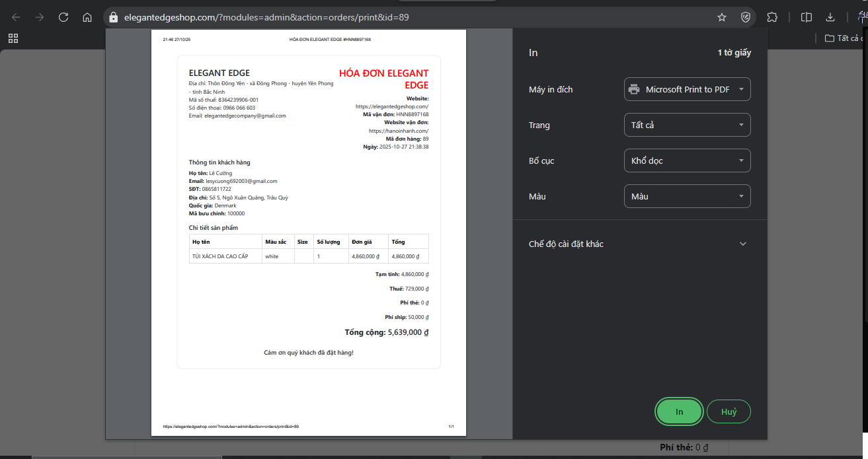Open the apps grid in the bookmarks bar
868x459 pixels.
(13, 38)
